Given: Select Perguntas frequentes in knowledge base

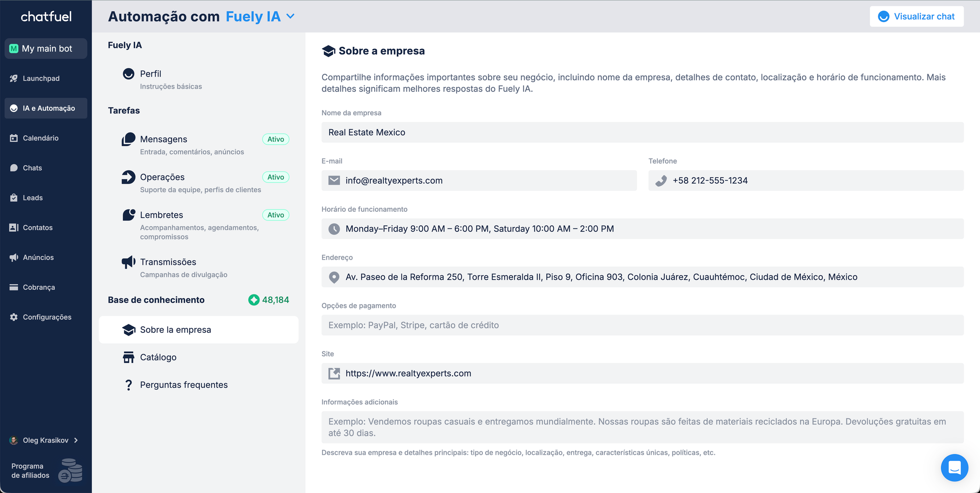Looking at the screenshot, I should tap(184, 385).
